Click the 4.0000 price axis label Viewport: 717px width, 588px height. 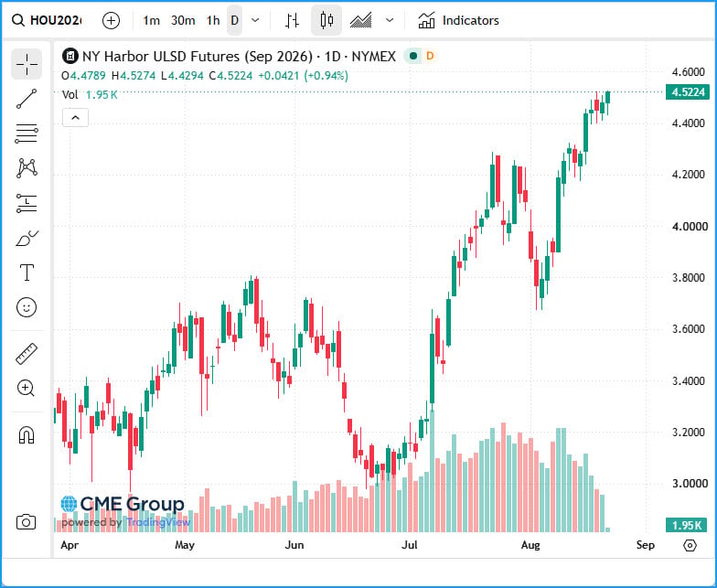click(x=690, y=227)
